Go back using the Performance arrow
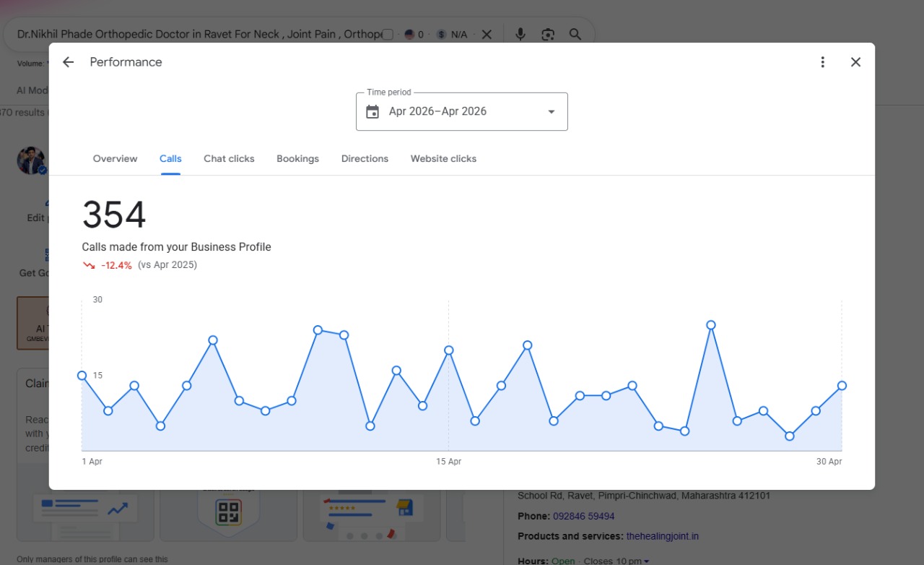This screenshot has width=924, height=565. 68,62
